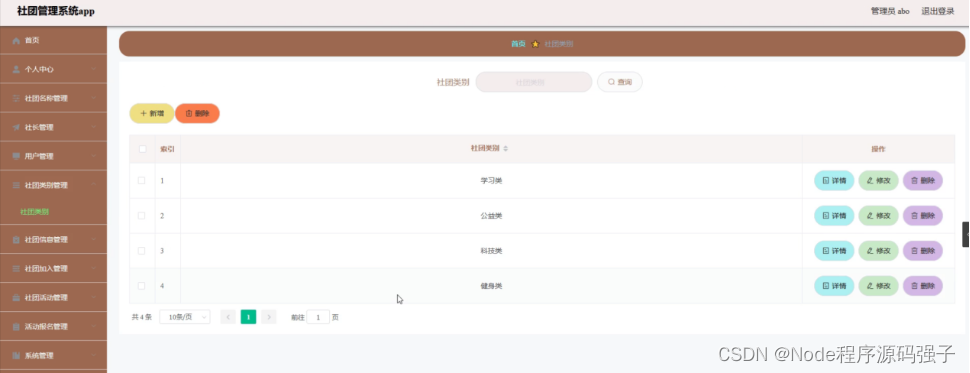
Task: Tick the checkbox for row 2 公益类
Action: 142,216
